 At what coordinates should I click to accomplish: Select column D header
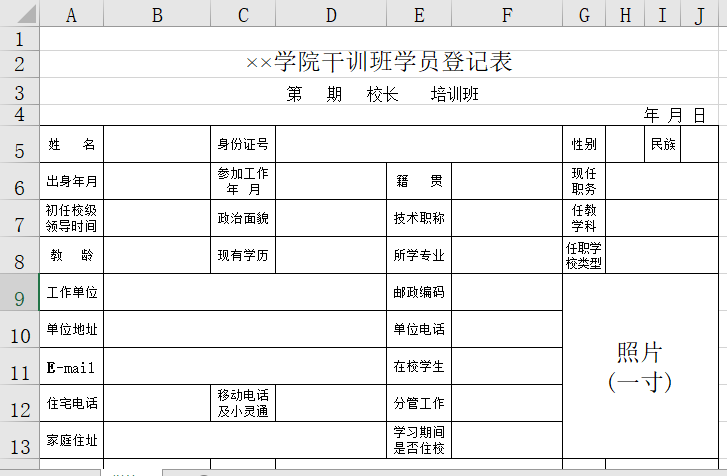click(331, 14)
